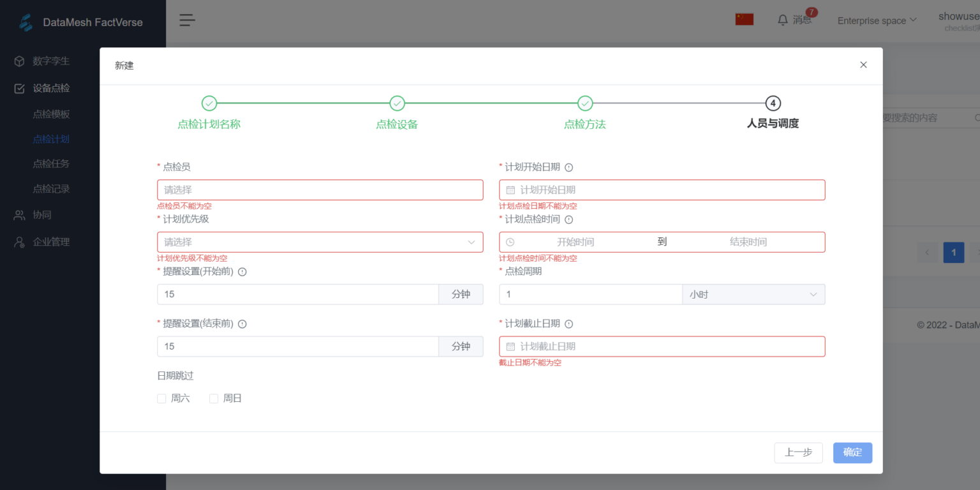Click the Chinese flag language icon
This screenshot has width=980, height=490.
pos(744,19)
